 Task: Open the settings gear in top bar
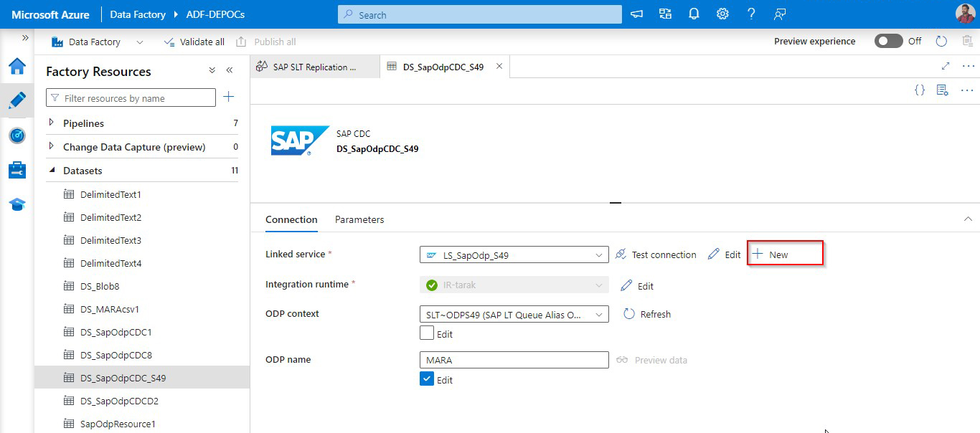click(722, 14)
